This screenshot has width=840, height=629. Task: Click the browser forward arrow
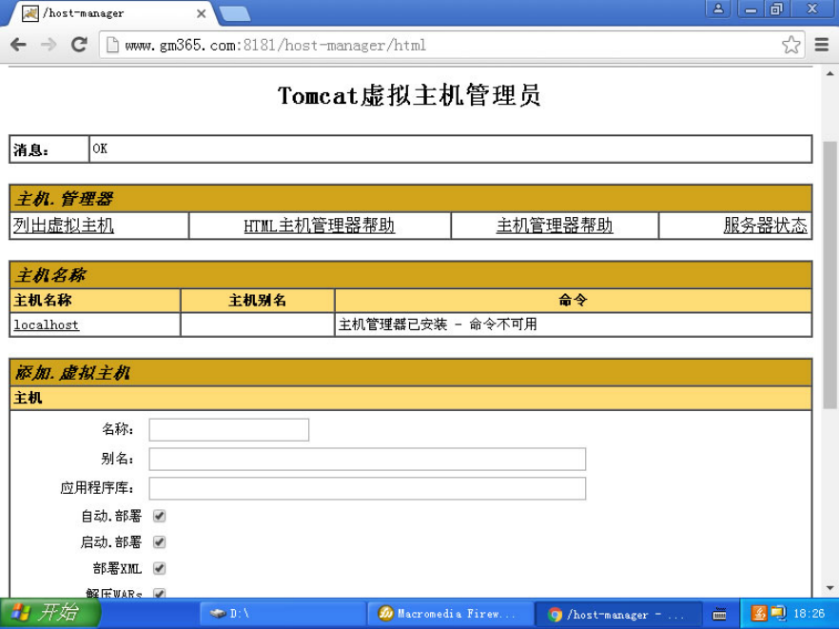point(49,45)
